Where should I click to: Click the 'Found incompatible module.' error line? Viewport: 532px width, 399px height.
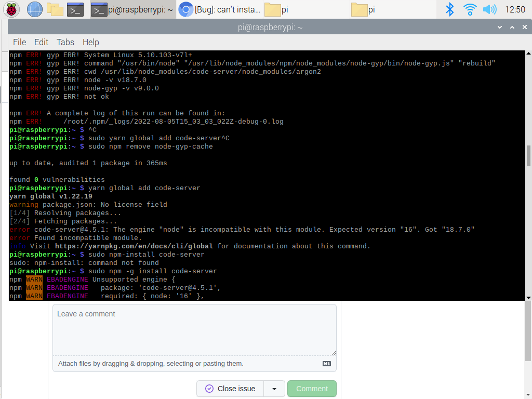(76, 238)
